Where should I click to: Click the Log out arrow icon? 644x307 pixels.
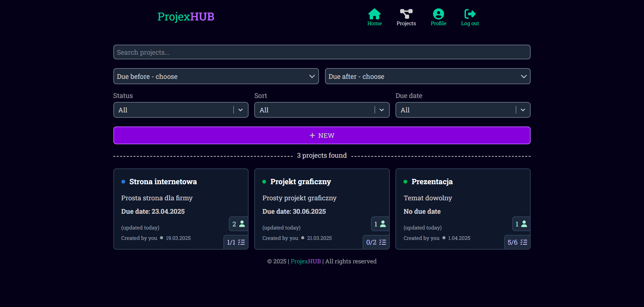470,14
